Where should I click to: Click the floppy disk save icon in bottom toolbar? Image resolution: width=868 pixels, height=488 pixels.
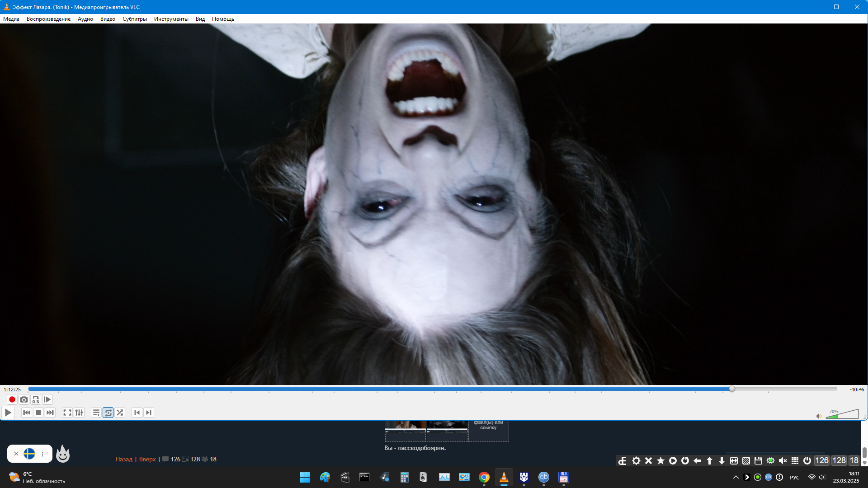coord(758,460)
